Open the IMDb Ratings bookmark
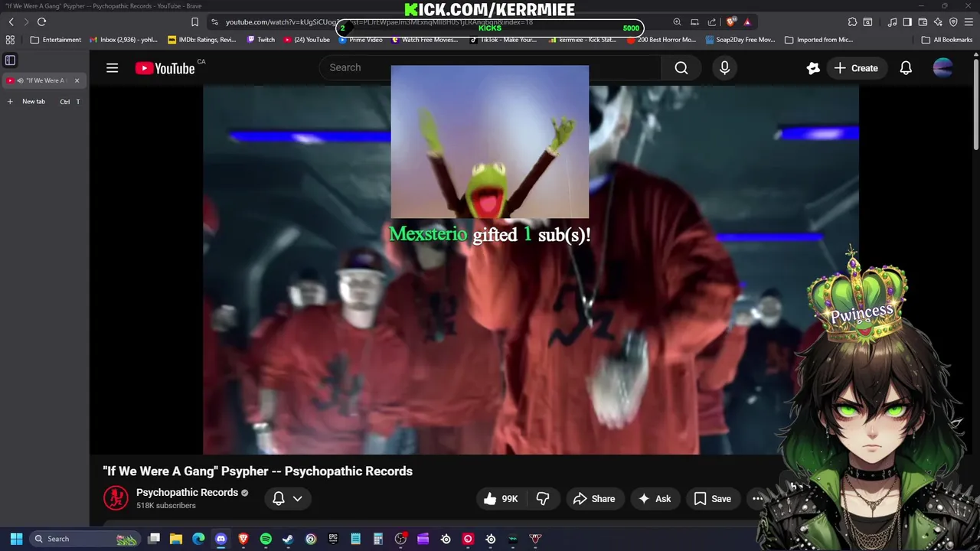Viewport: 980px width, 551px height. pyautogui.click(x=203, y=40)
